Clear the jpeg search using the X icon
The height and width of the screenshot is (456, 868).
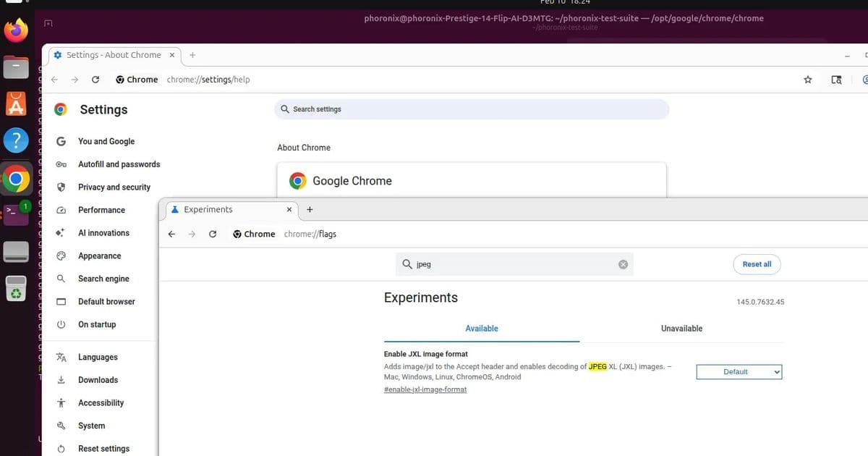tap(623, 264)
